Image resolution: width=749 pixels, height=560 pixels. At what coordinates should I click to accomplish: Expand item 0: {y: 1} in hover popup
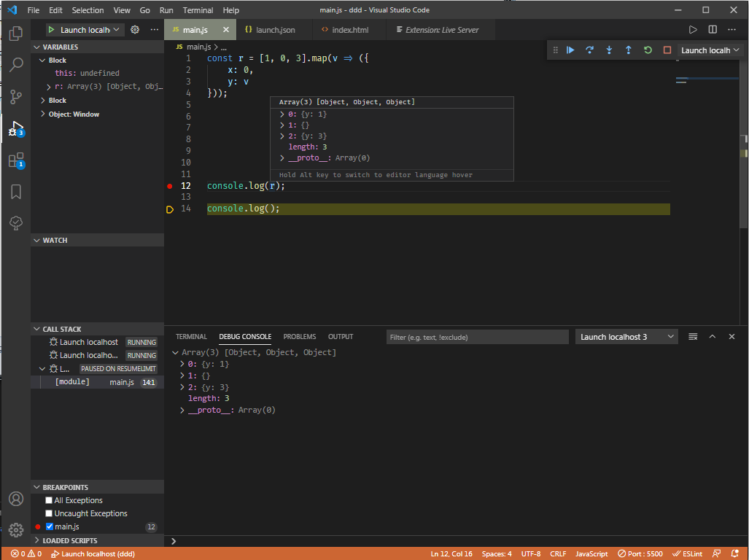click(282, 114)
